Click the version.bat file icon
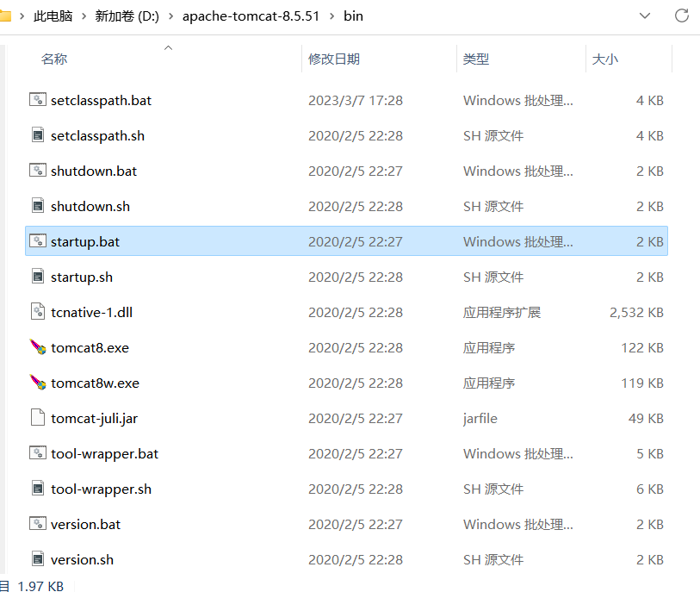 (38, 523)
